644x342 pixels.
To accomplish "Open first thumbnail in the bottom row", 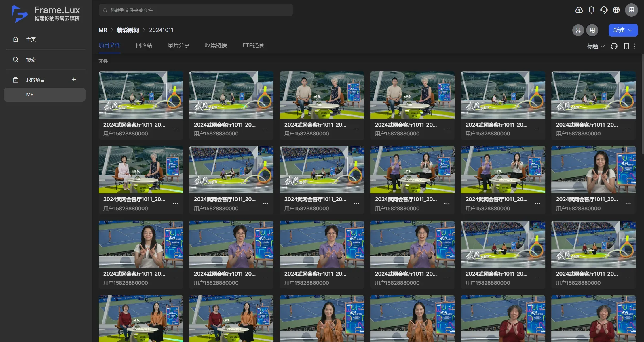I will coord(141,318).
